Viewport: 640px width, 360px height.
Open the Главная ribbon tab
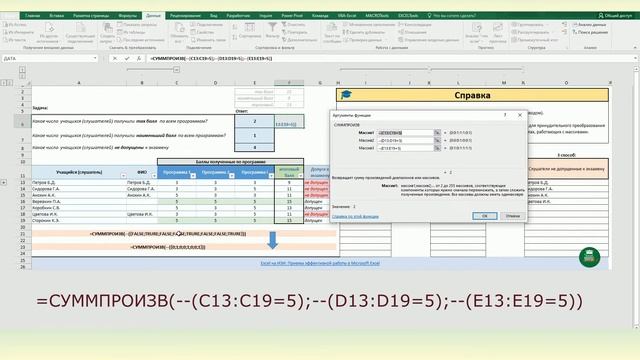[32, 16]
